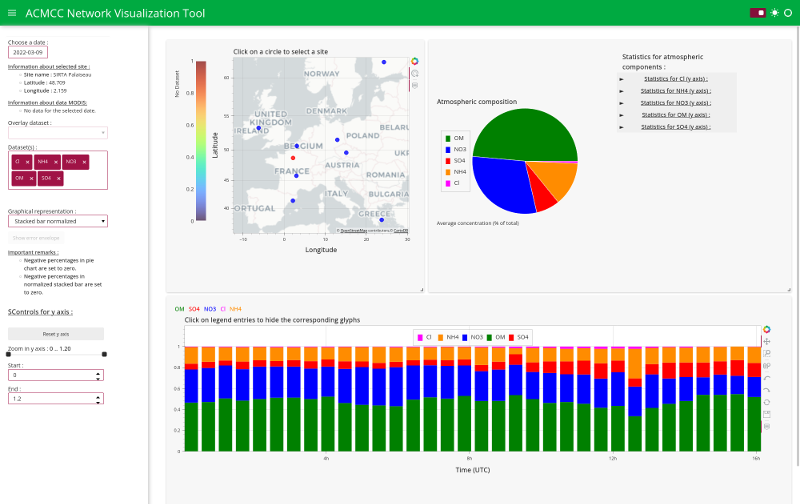Viewport: 800px width, 504px height.
Task: Toggle the maroon switch in the header
Action: click(758, 13)
